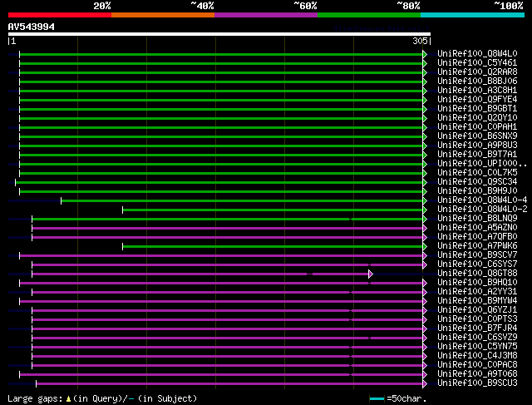The width and height of the screenshot is (532, 405).
Task: Click the green alignment bar for Q9SC34
Action: point(219,183)
